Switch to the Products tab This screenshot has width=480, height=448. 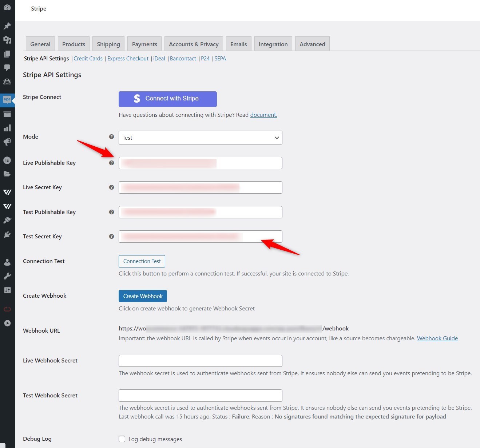pyautogui.click(x=74, y=44)
